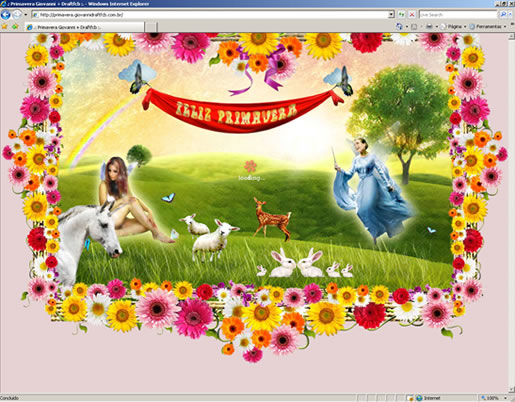
Task: Click inside the Live Search box
Action: click(458, 15)
